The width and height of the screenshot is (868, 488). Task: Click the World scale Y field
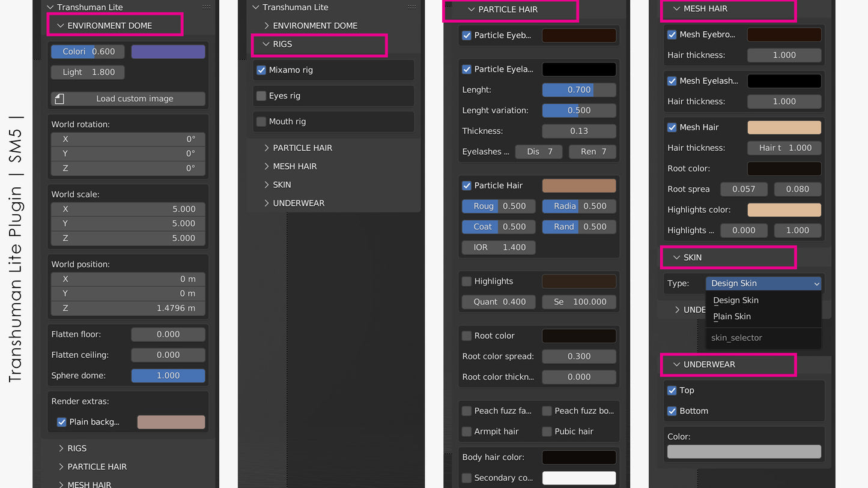tap(128, 223)
